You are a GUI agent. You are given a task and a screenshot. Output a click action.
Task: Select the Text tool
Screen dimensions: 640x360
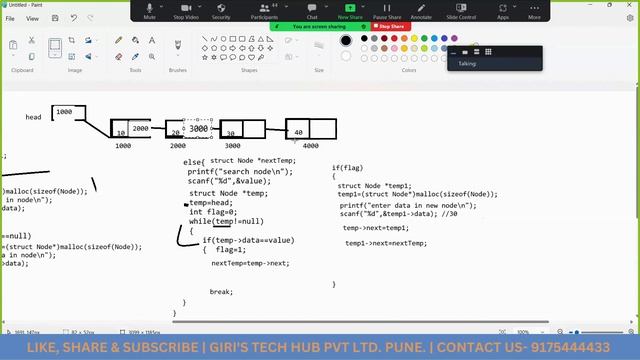click(152, 40)
